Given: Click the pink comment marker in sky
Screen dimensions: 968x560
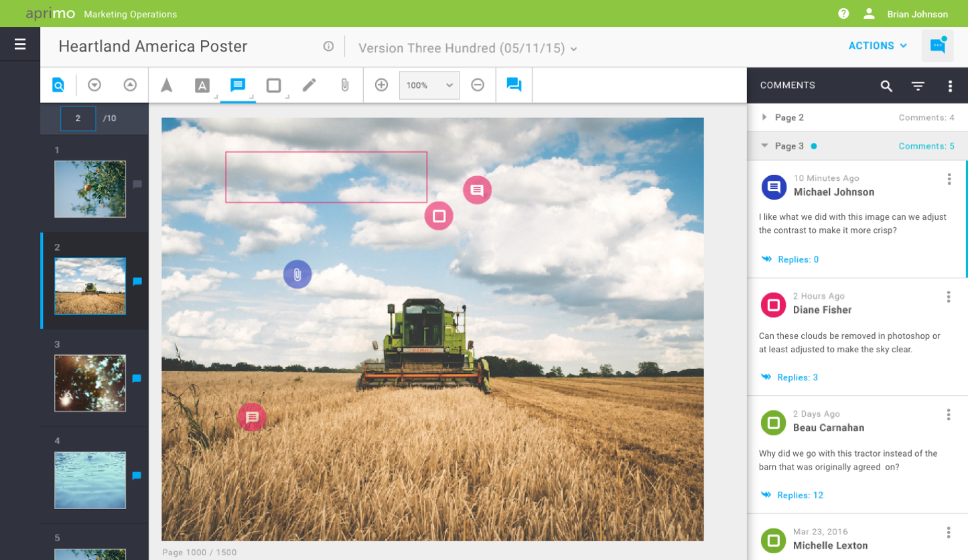Looking at the screenshot, I should (477, 190).
